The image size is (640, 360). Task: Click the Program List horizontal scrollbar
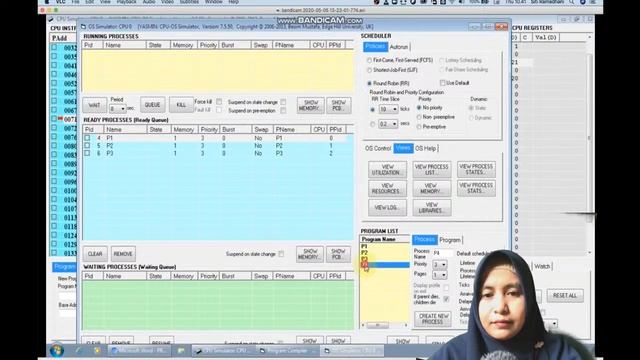pos(384,325)
